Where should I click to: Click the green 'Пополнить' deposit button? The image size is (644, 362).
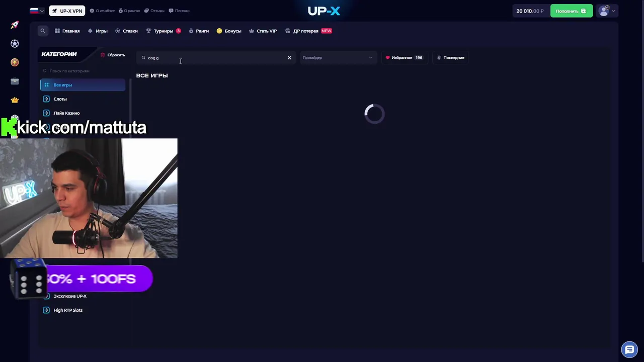571,11
